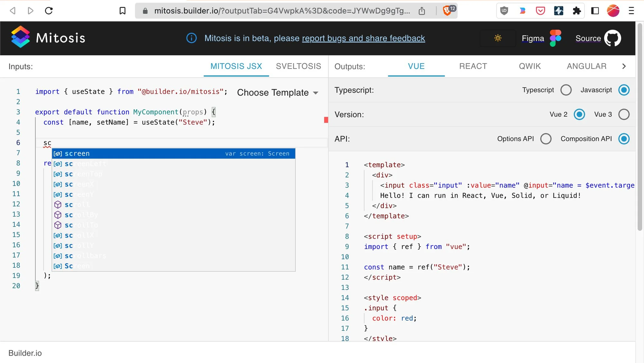This screenshot has width=644, height=363.
Task: Click variable icon beside scrollX suggestion
Action: [x=58, y=235]
